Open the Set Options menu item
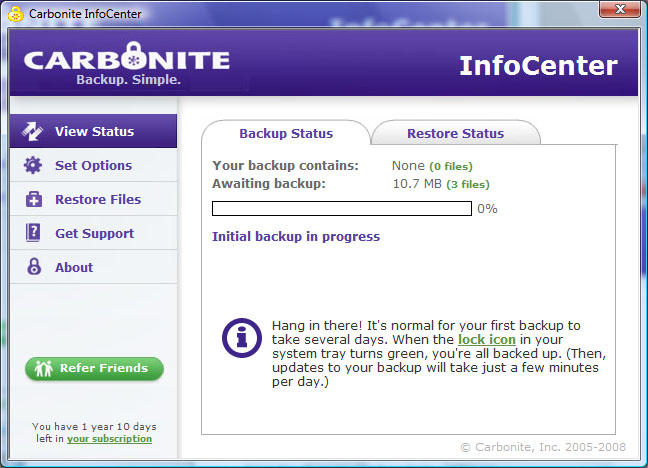 [x=93, y=165]
